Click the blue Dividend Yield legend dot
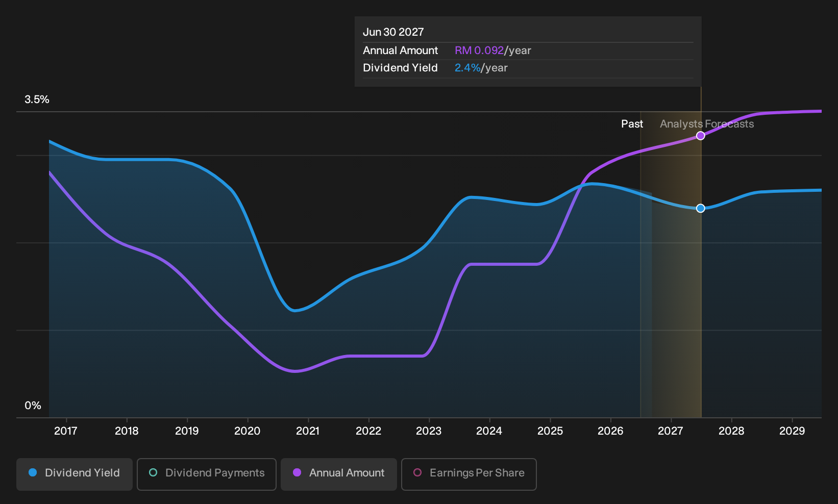838x504 pixels. point(33,472)
